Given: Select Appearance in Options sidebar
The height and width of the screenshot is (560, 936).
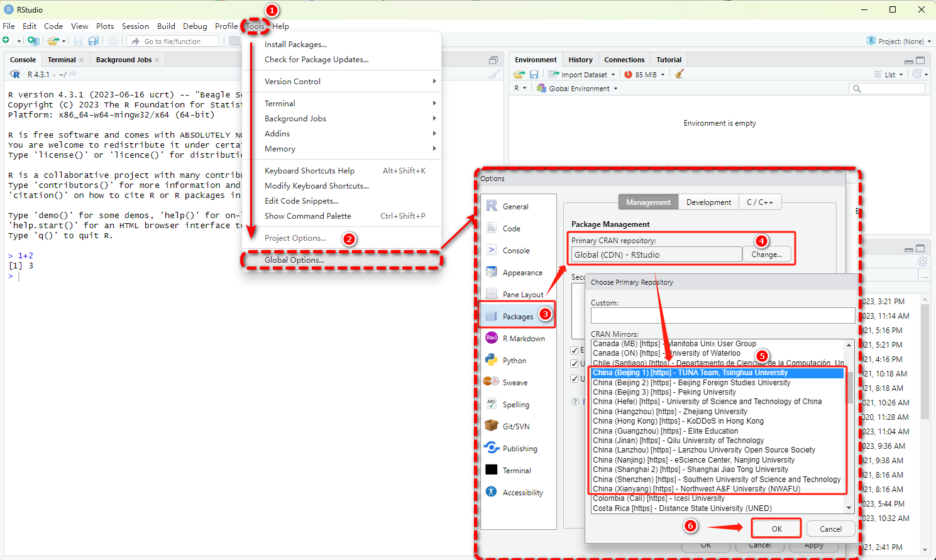Looking at the screenshot, I should [x=519, y=272].
